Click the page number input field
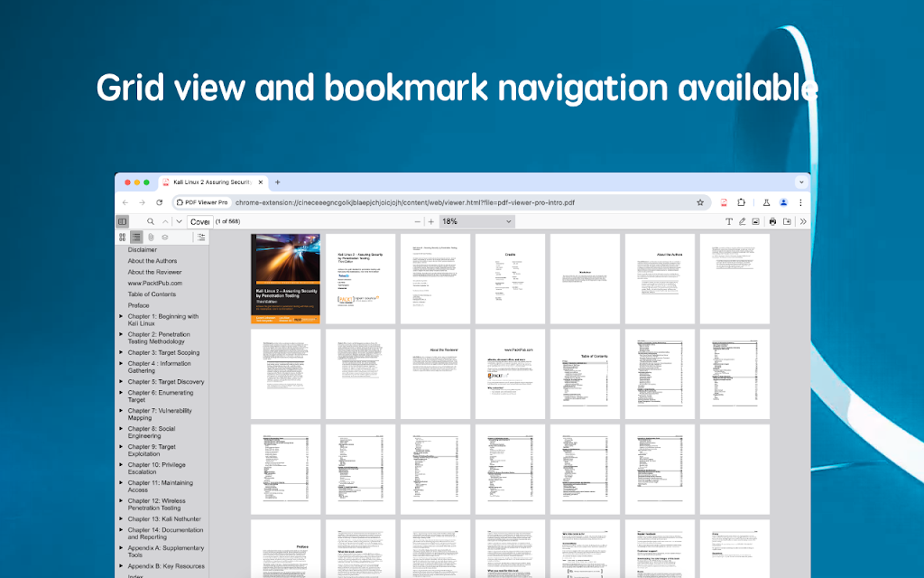The width and height of the screenshot is (924, 578). click(x=199, y=221)
